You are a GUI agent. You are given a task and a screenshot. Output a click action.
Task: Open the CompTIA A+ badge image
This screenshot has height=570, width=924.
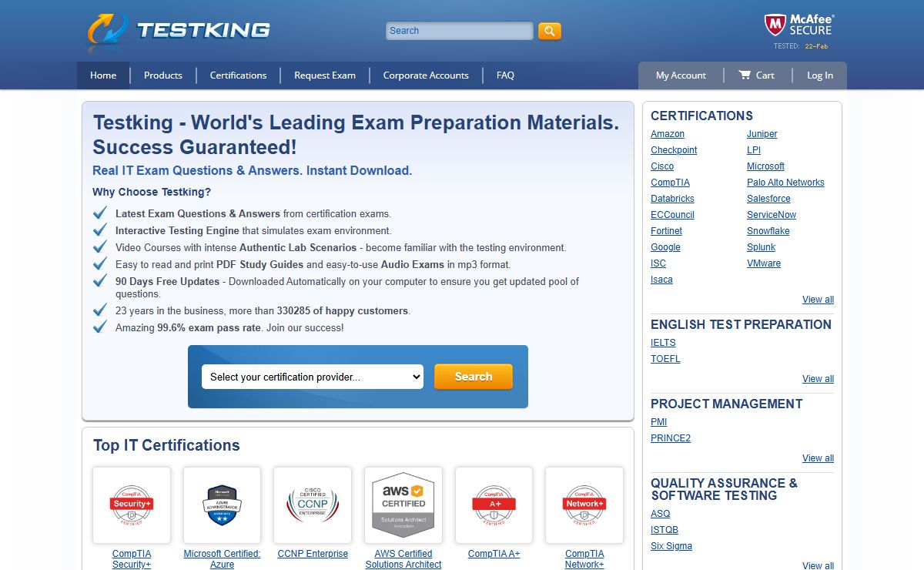click(494, 505)
